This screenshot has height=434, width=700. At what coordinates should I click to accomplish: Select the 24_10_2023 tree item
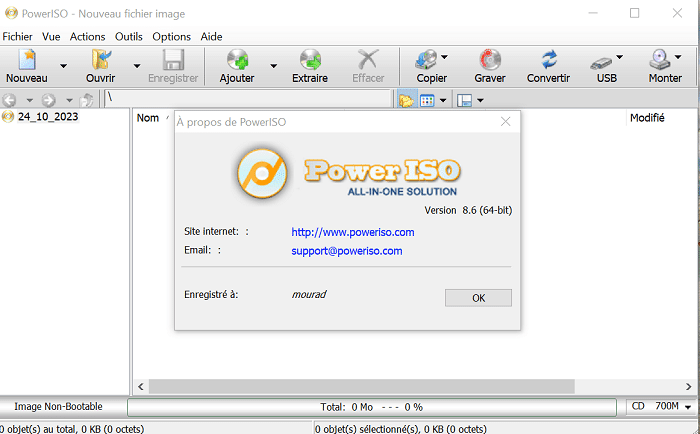tap(47, 117)
